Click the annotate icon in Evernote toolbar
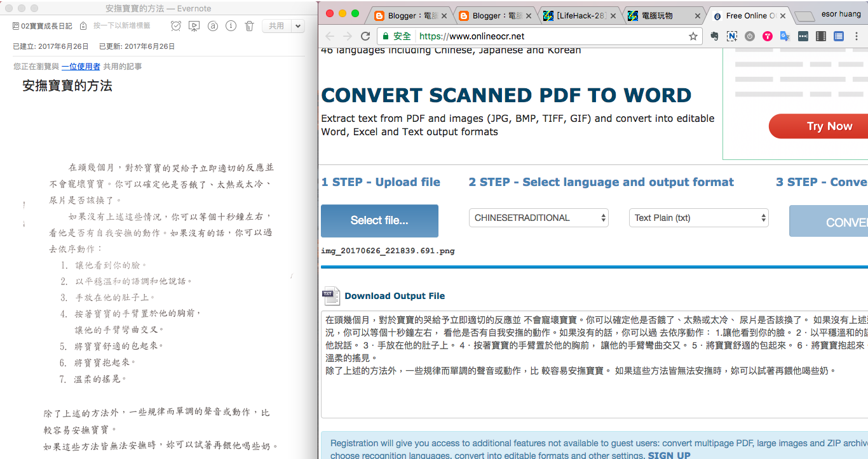Image resolution: width=868 pixels, height=459 pixels. coord(213,26)
